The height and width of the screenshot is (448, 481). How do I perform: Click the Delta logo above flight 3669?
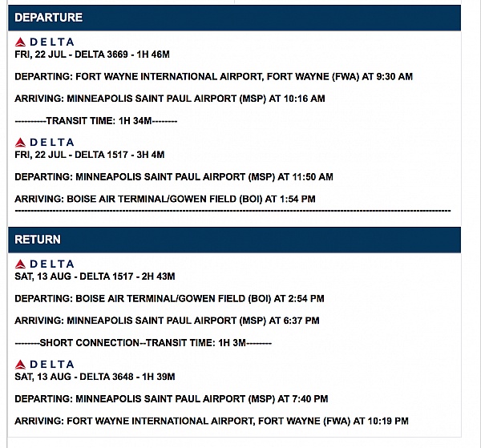coord(45,42)
